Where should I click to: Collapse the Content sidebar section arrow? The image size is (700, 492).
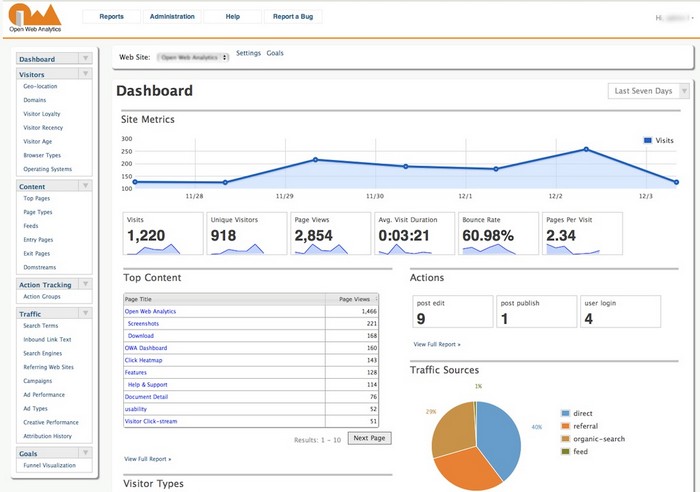click(85, 186)
